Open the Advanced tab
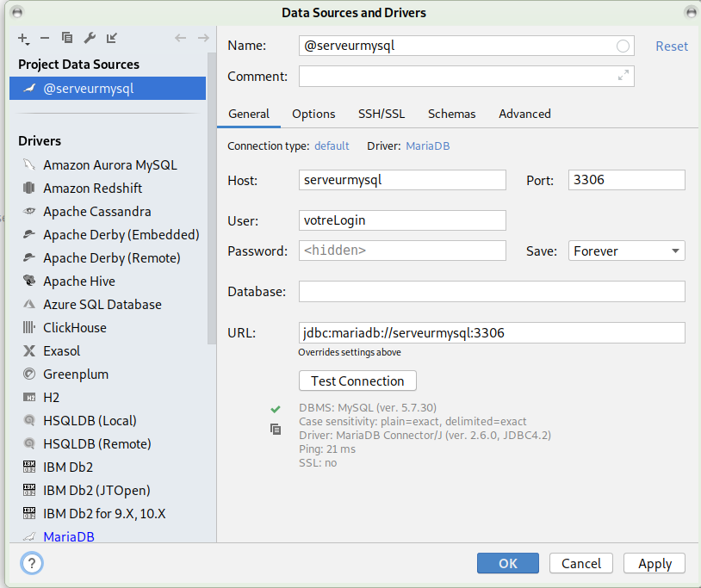 [524, 114]
